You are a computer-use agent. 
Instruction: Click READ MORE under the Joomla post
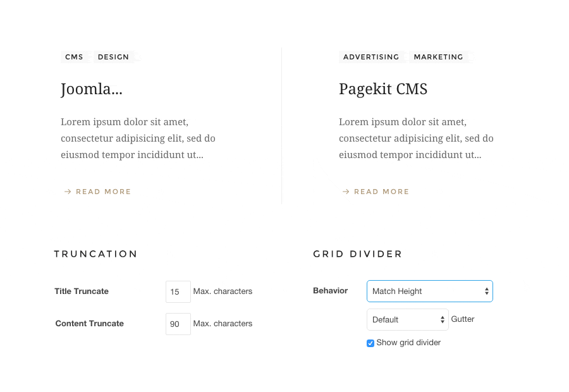[103, 192]
